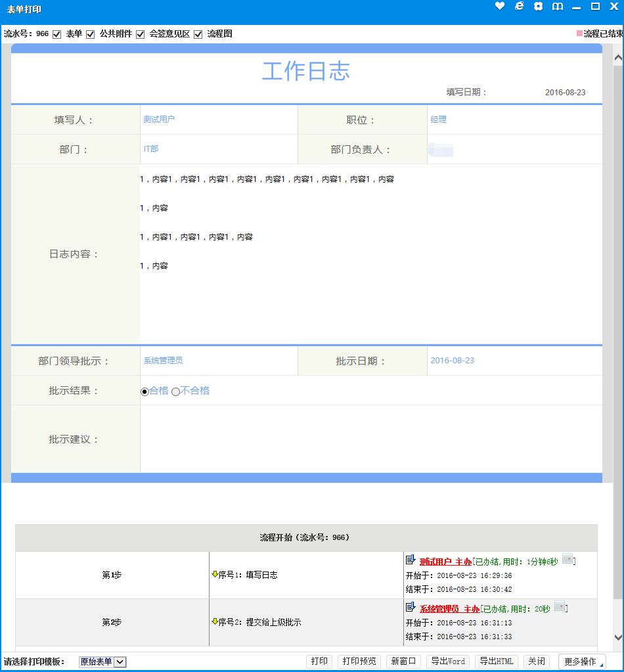The width and height of the screenshot is (624, 672).
Task: Click the document icon beside 系统管理员 主办
Action: coord(411,607)
